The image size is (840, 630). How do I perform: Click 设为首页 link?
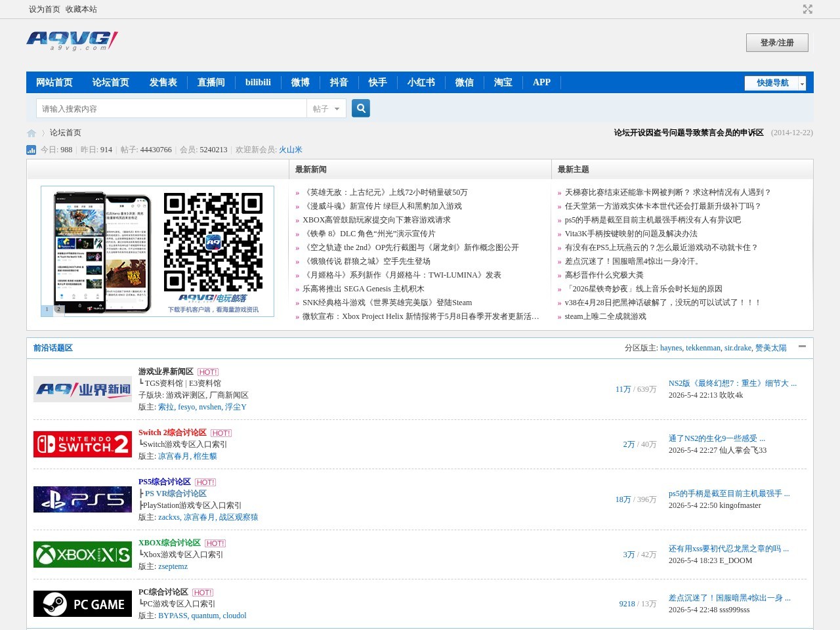45,9
